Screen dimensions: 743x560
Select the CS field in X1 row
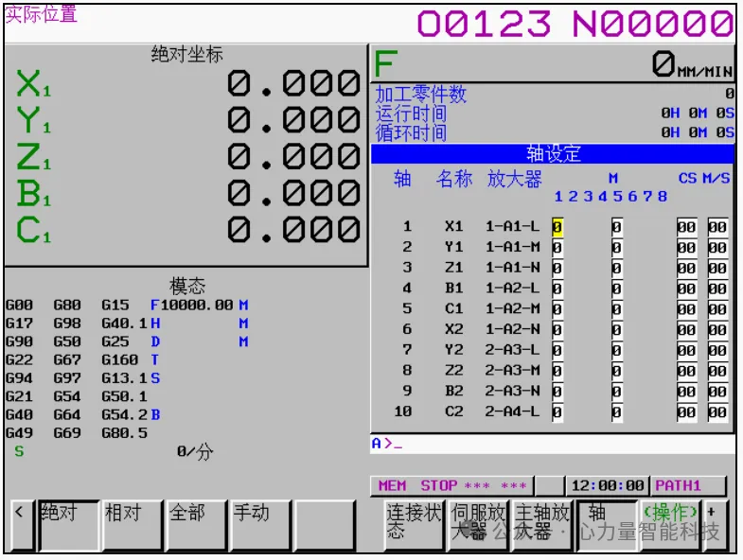(x=686, y=227)
